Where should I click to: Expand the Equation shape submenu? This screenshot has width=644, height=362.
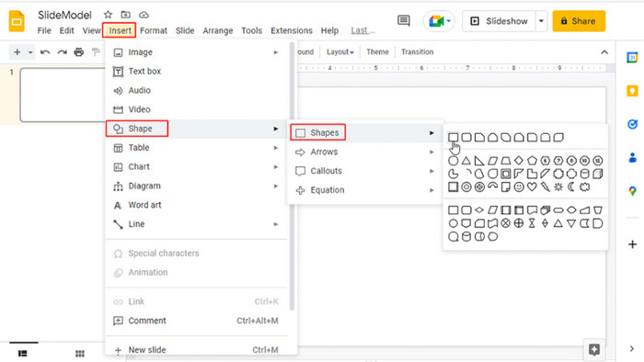(431, 190)
